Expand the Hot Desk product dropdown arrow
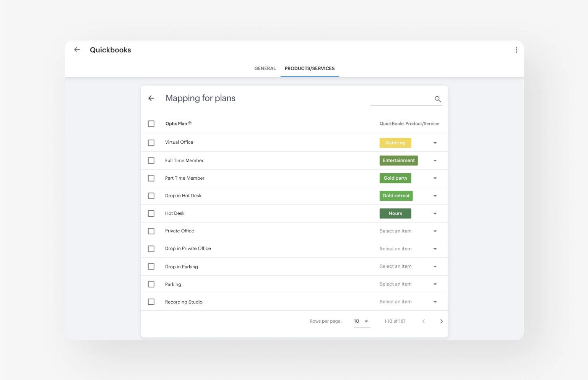This screenshot has height=380, width=588. point(435,214)
